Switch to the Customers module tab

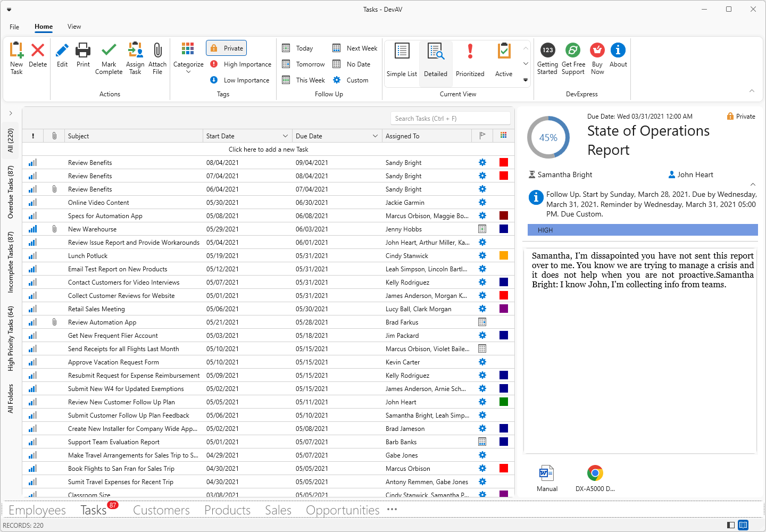[161, 510]
